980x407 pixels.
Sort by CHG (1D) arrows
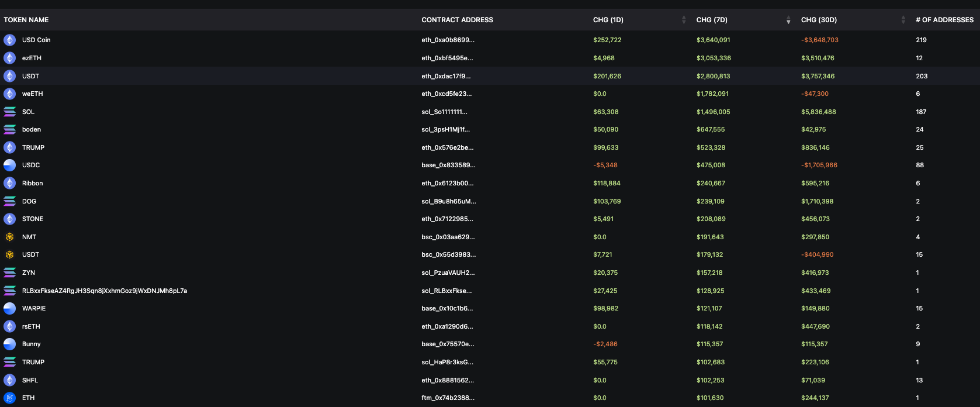(684, 20)
